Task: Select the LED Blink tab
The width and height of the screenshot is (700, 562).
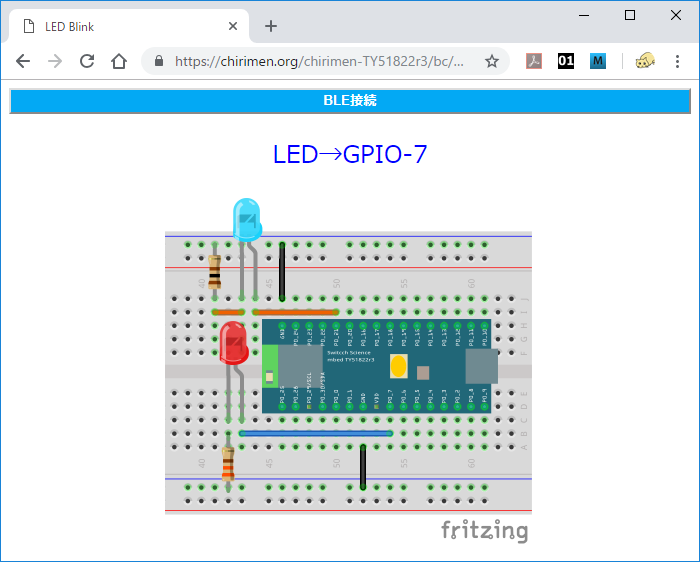Action: click(x=120, y=27)
